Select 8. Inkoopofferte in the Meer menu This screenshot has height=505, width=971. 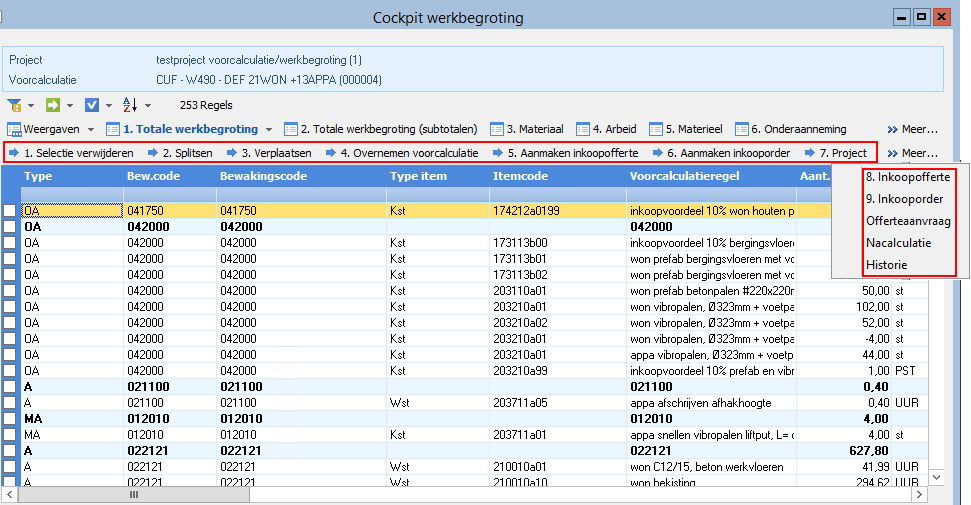908,177
